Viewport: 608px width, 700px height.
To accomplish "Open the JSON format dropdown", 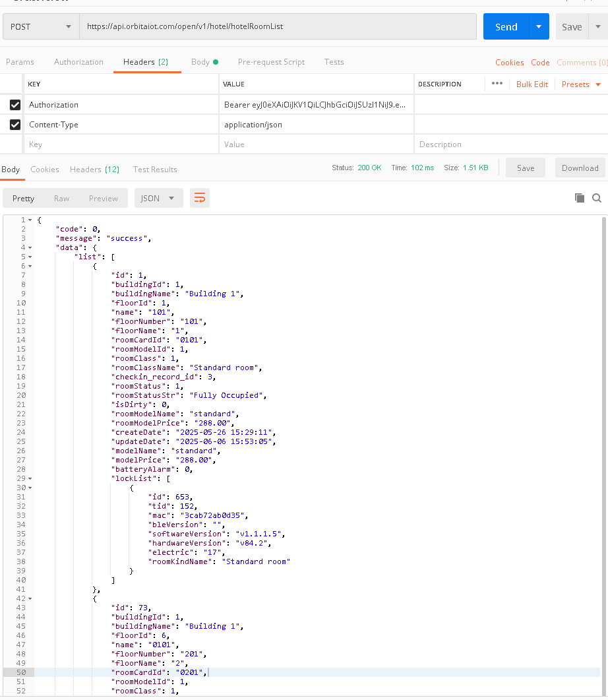I will pos(158,198).
